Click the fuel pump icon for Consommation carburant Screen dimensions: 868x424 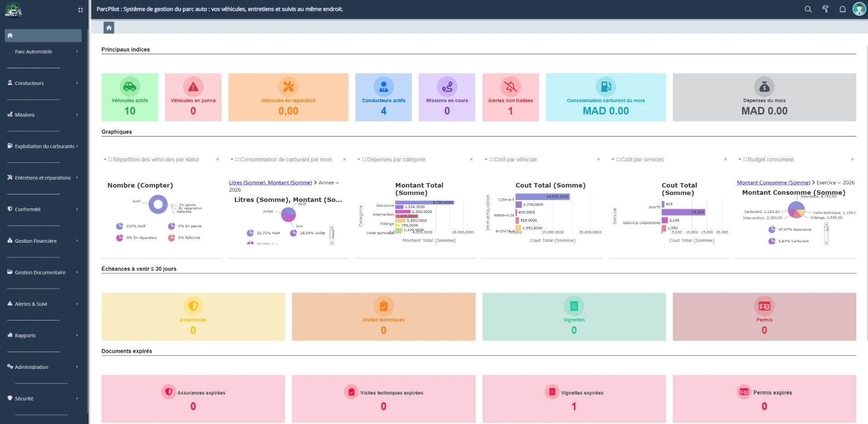[x=606, y=86]
